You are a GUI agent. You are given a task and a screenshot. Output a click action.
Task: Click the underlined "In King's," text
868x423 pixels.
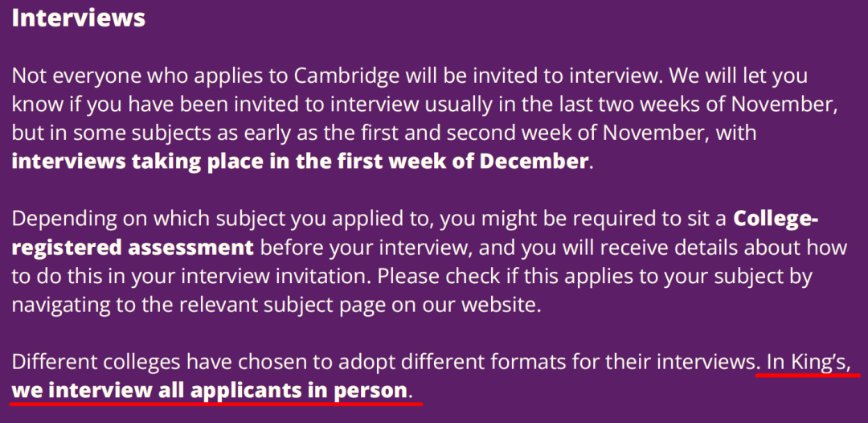tap(807, 363)
